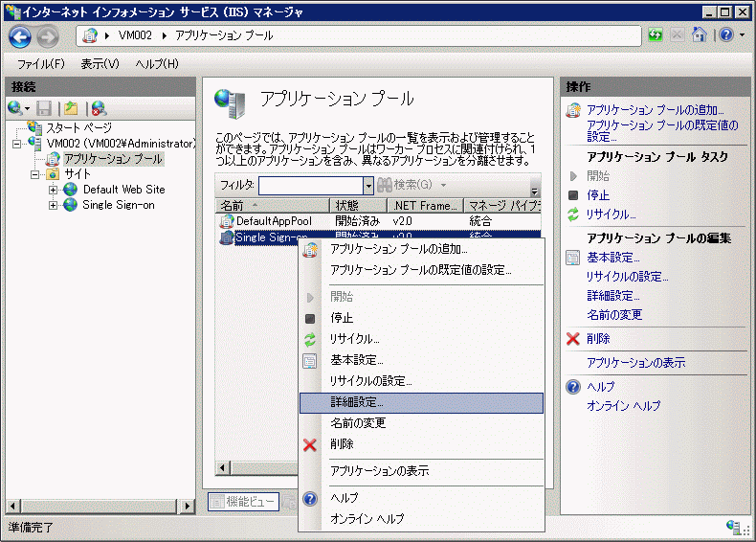Click the Help question mark icon in top toolbar
The height and width of the screenshot is (542, 756).
(x=726, y=34)
